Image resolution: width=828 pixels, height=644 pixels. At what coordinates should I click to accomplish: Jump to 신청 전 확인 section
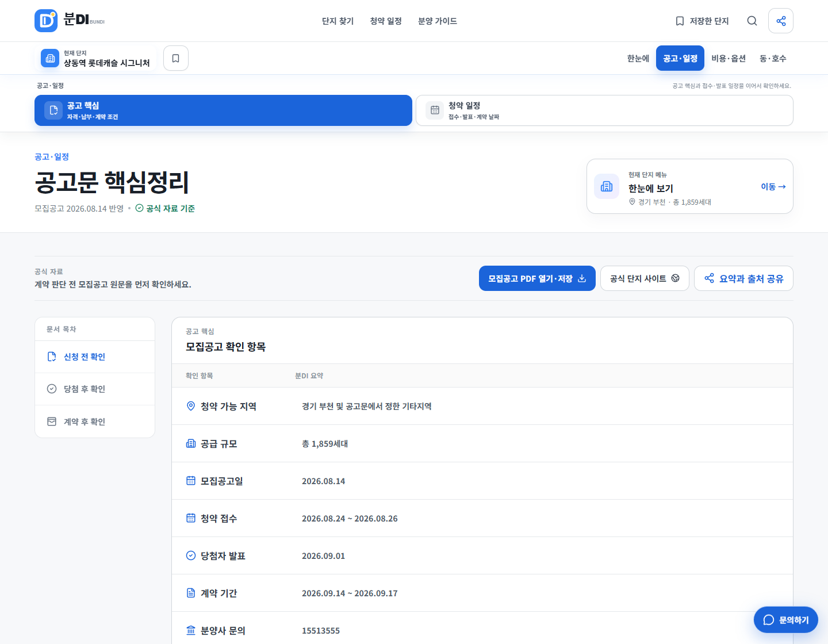95,356
